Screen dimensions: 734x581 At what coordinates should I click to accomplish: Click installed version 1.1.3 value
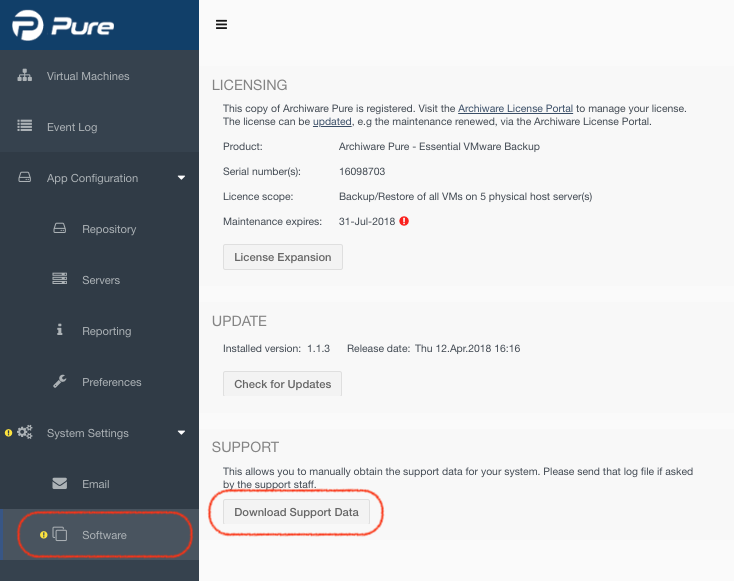point(318,348)
